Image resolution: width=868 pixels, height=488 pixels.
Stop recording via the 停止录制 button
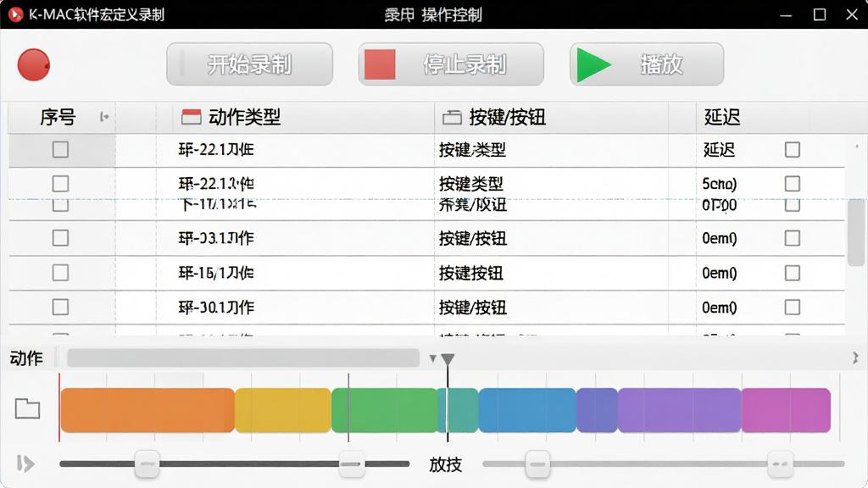pyautogui.click(x=451, y=64)
